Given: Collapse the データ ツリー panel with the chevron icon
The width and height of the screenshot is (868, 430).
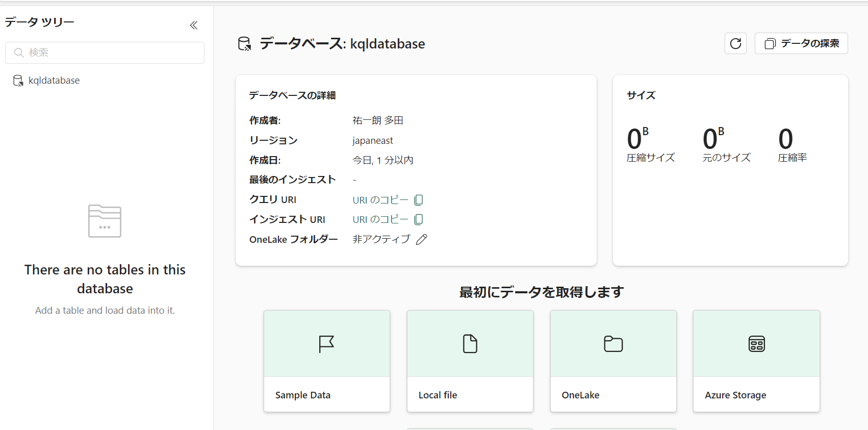Looking at the screenshot, I should [194, 25].
